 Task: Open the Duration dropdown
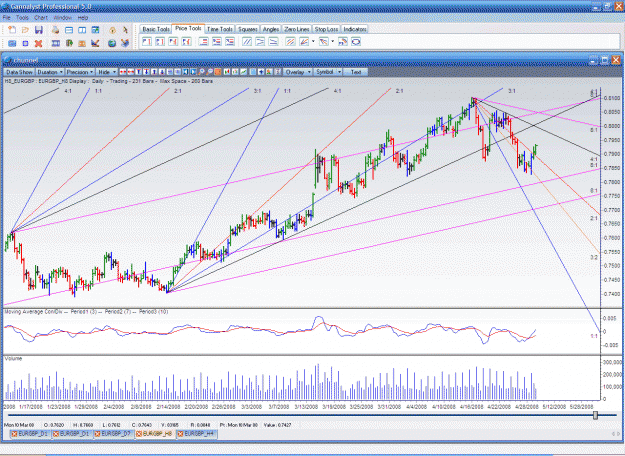50,72
